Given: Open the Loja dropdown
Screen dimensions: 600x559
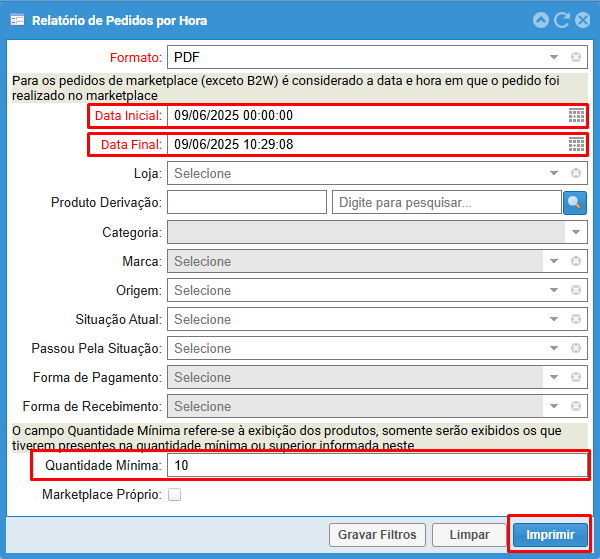Looking at the screenshot, I should (x=554, y=173).
